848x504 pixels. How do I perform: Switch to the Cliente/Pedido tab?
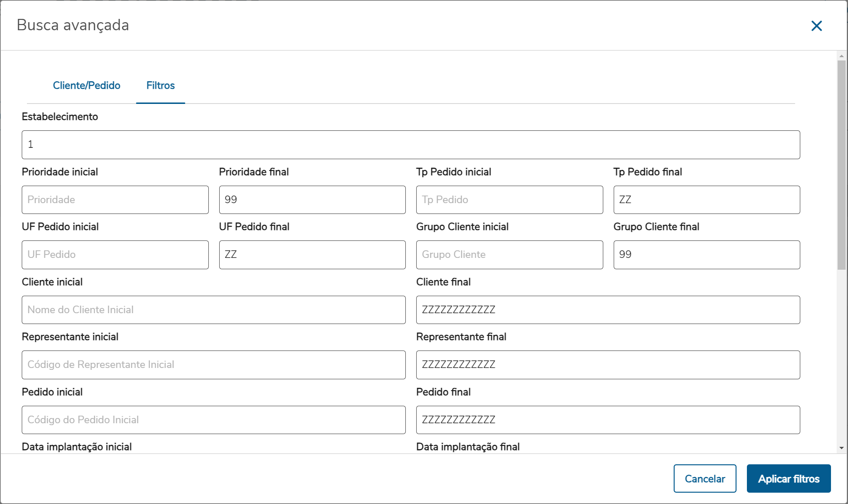pyautogui.click(x=86, y=85)
